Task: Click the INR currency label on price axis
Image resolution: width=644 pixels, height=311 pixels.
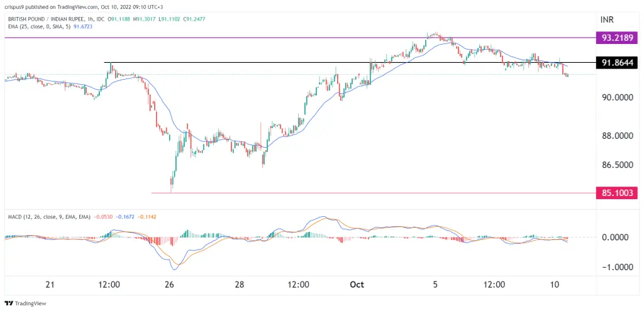Action: [x=608, y=19]
